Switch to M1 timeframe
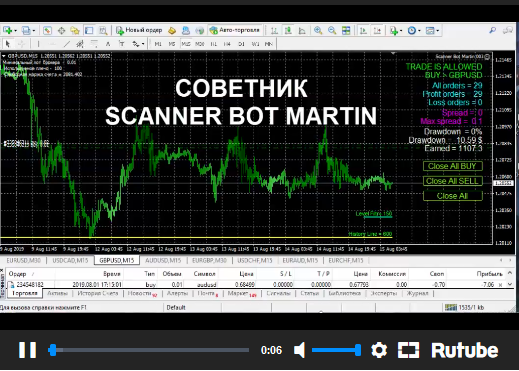 158,44
